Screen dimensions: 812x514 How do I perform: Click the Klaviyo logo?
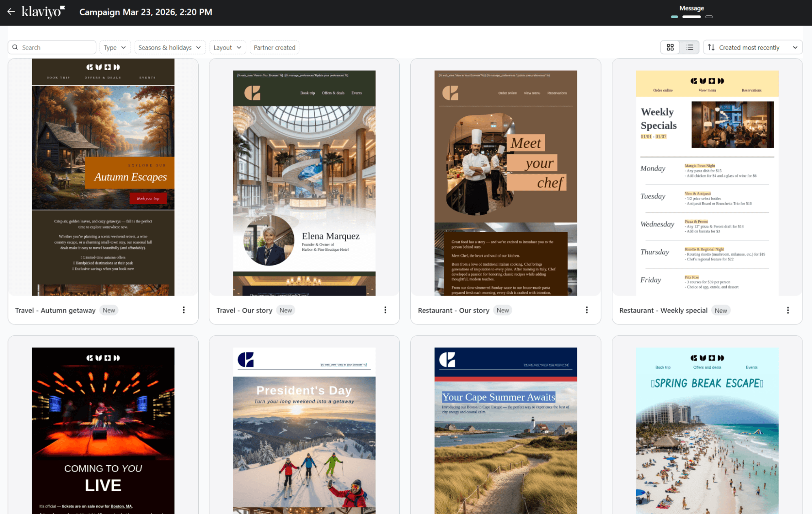click(x=43, y=12)
